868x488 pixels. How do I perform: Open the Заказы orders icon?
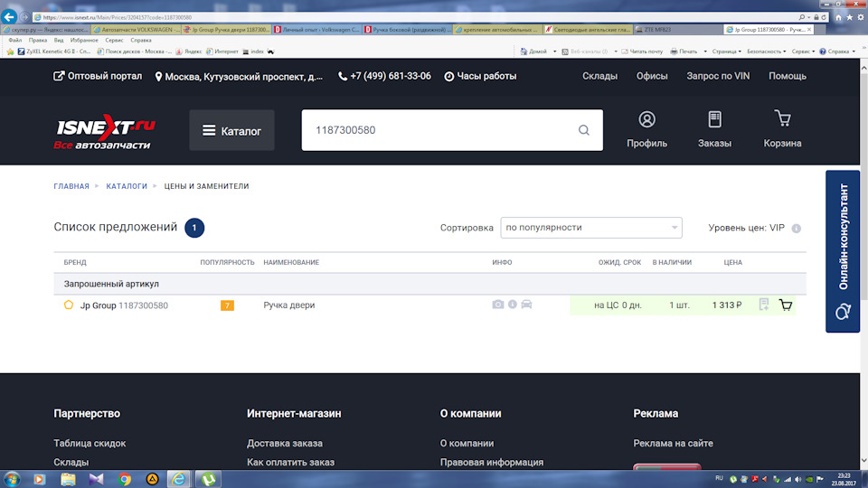[x=714, y=129]
